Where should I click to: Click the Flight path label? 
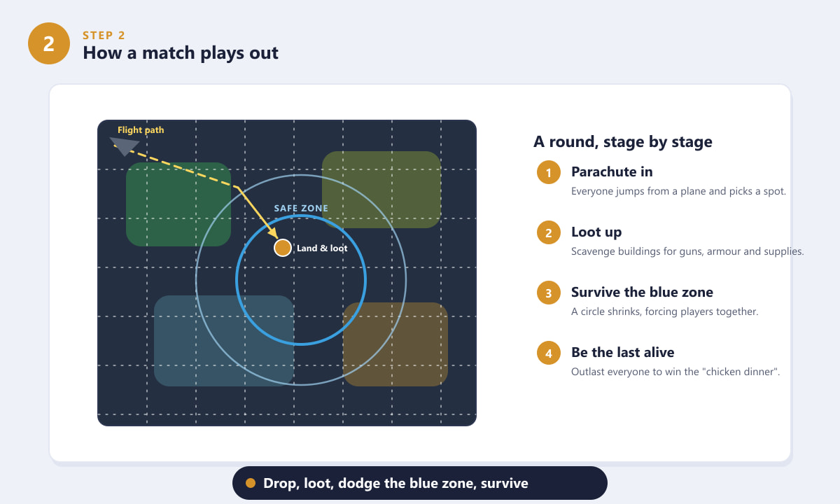[141, 130]
